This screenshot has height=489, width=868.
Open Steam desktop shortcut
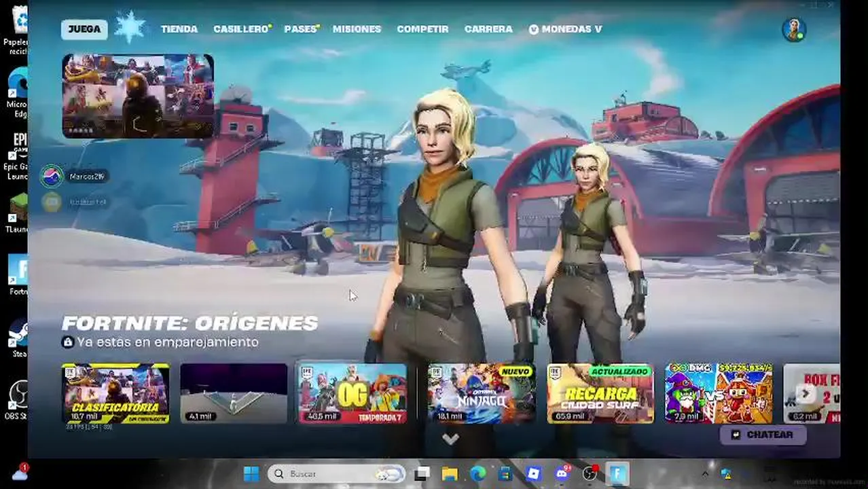coord(18,338)
